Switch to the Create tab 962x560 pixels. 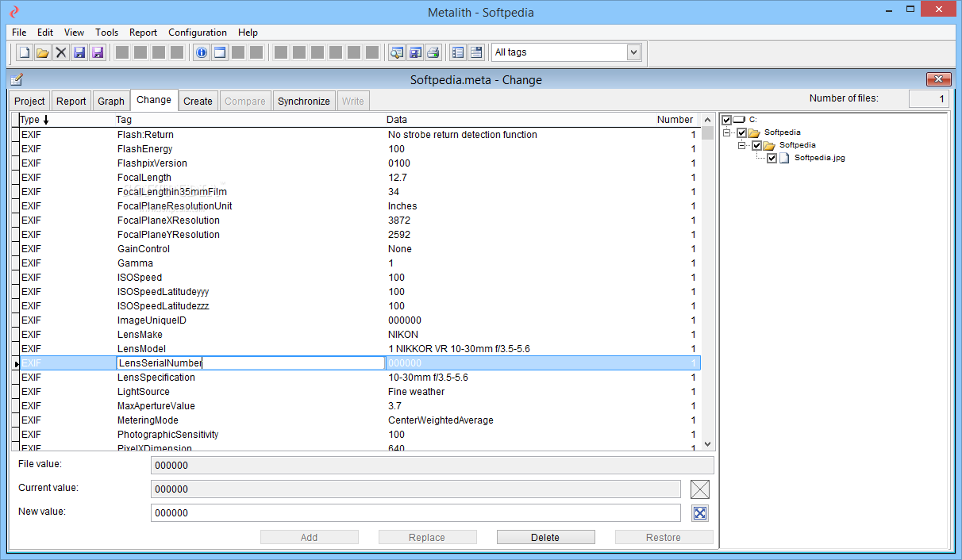click(198, 101)
